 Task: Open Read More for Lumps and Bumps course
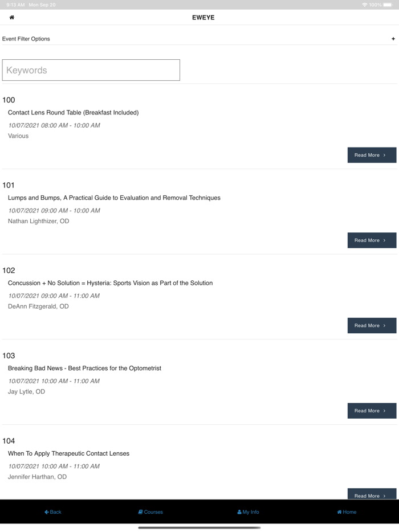[x=372, y=240]
